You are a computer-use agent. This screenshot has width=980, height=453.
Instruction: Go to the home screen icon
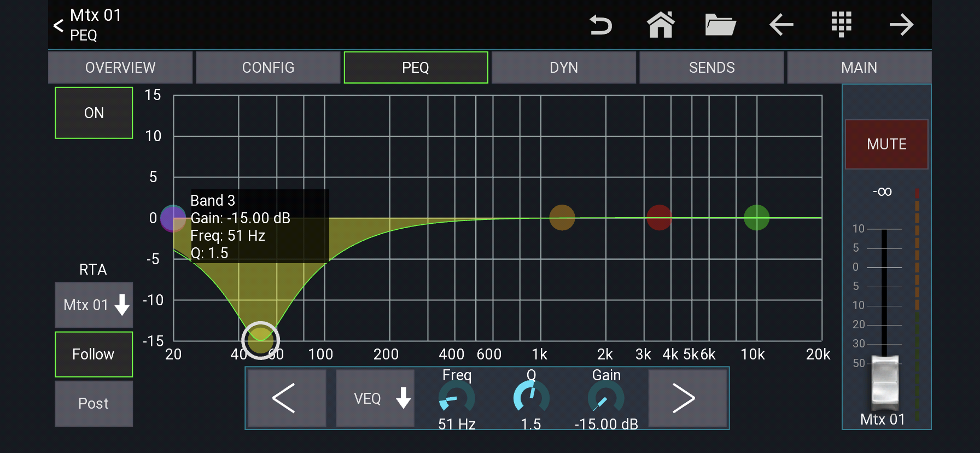[x=661, y=25]
